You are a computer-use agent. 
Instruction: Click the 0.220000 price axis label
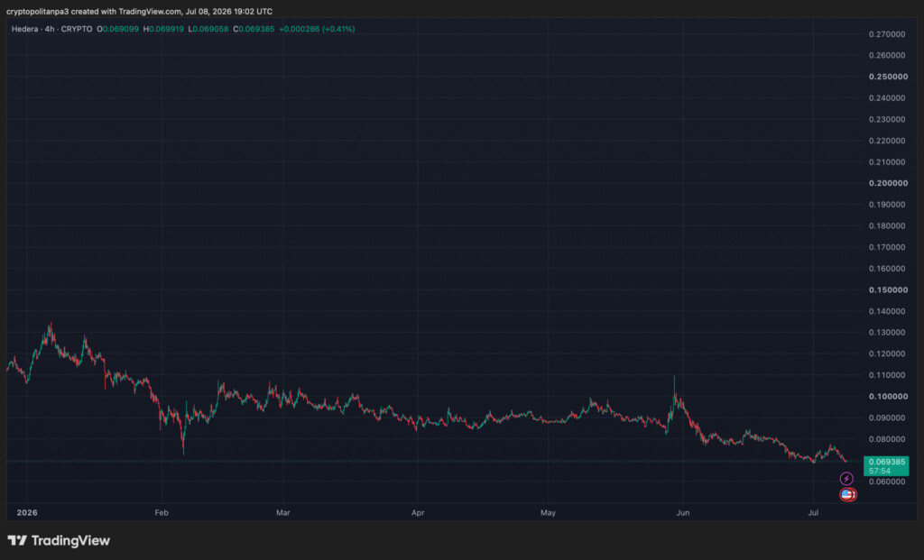pos(887,141)
